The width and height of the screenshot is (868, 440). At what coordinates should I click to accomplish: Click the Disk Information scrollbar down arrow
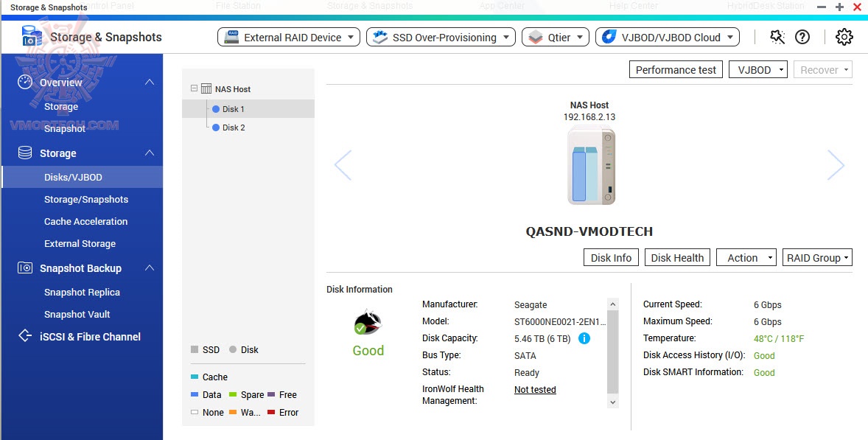pos(613,402)
